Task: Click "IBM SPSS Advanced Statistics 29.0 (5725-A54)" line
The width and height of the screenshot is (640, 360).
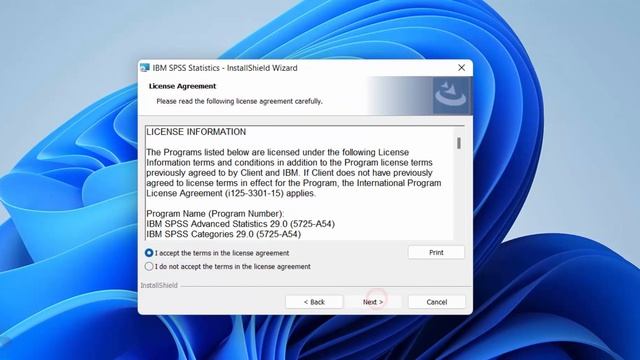Action: pos(240,224)
